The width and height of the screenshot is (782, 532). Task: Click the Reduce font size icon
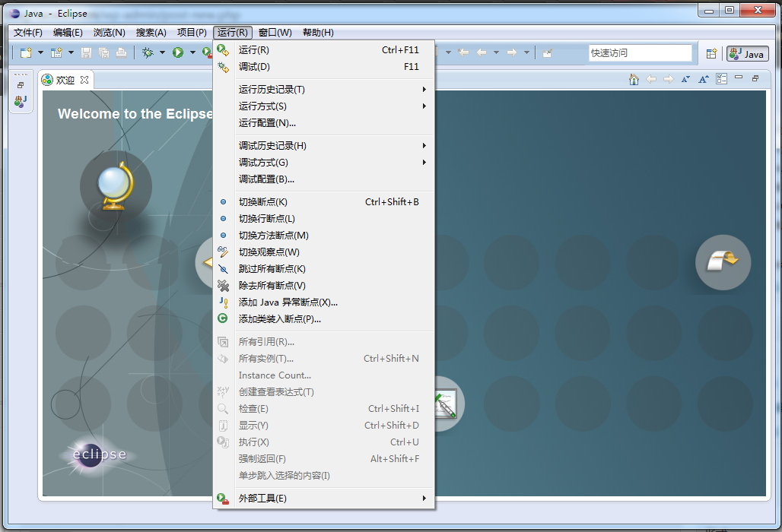[x=686, y=79]
